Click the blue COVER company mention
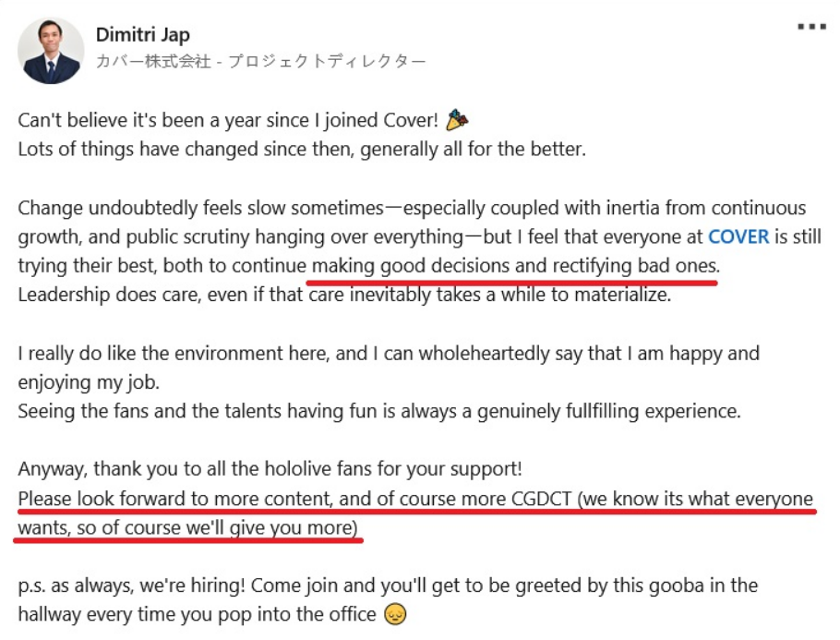Image resolution: width=840 pixels, height=640 pixels. coord(738,236)
